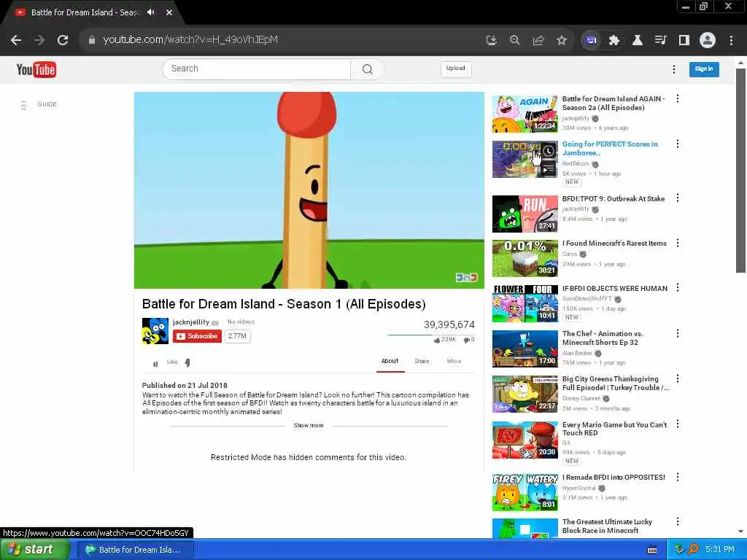The width and height of the screenshot is (747, 560).
Task: Open the browser side panel icon
Action: (x=684, y=41)
